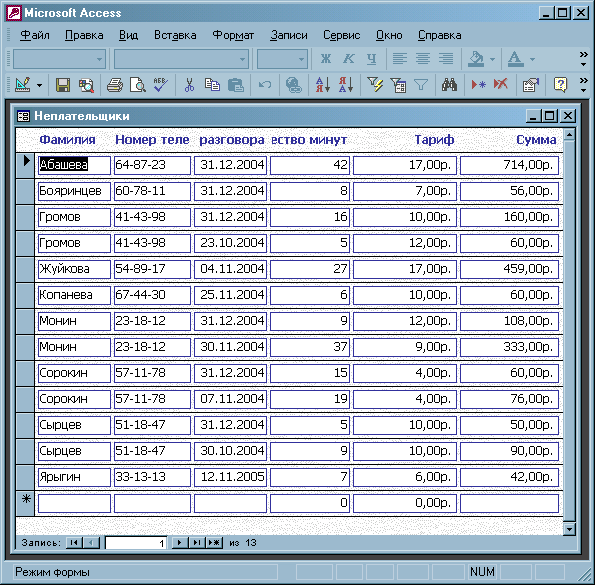
Task: Click the form scrollbar down arrow
Action: click(x=569, y=529)
